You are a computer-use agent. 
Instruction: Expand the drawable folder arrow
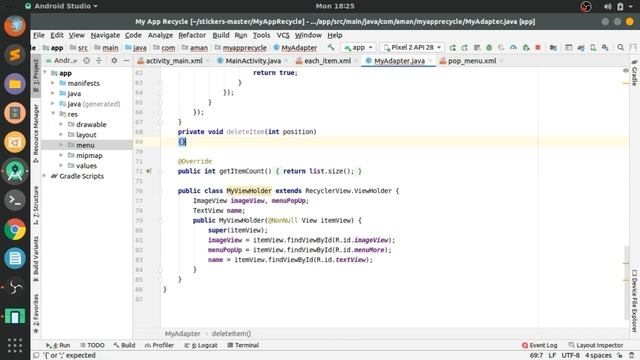[x=61, y=124]
